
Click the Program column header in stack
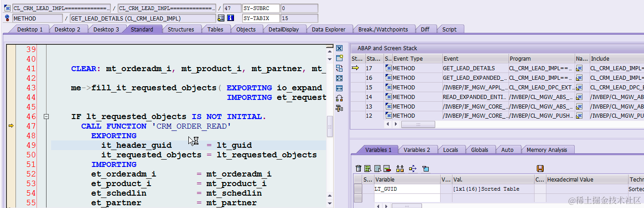coord(541,58)
